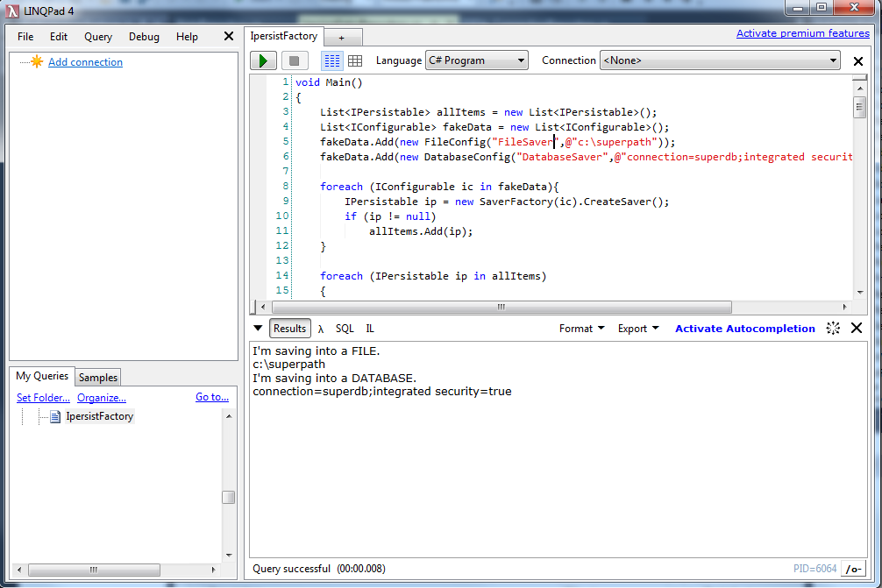Click the void Main() line in editor
This screenshot has width=882, height=588.
click(x=329, y=82)
